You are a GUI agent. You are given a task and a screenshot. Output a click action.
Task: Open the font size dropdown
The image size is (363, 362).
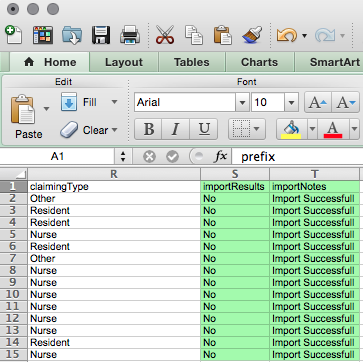[291, 102]
